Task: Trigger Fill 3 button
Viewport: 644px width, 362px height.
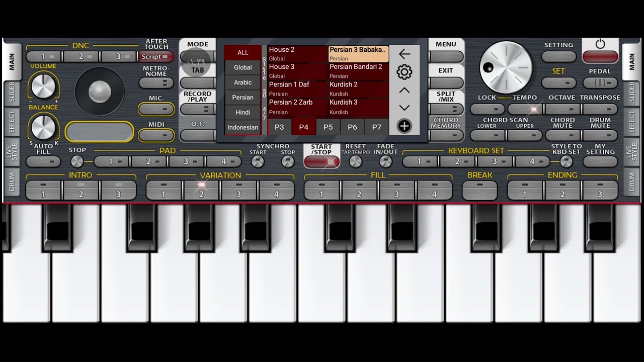Action: (396, 191)
